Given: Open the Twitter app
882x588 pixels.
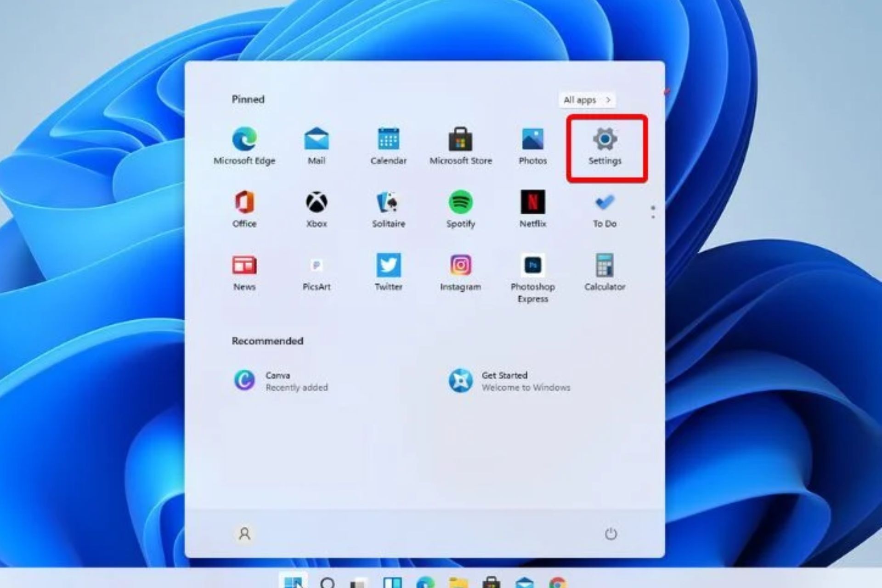Looking at the screenshot, I should point(389,272).
